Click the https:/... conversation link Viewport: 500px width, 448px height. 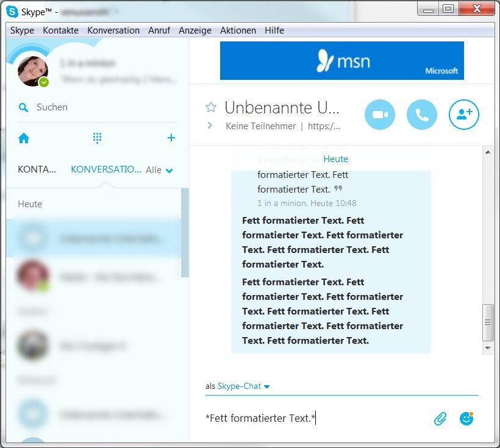tap(324, 126)
